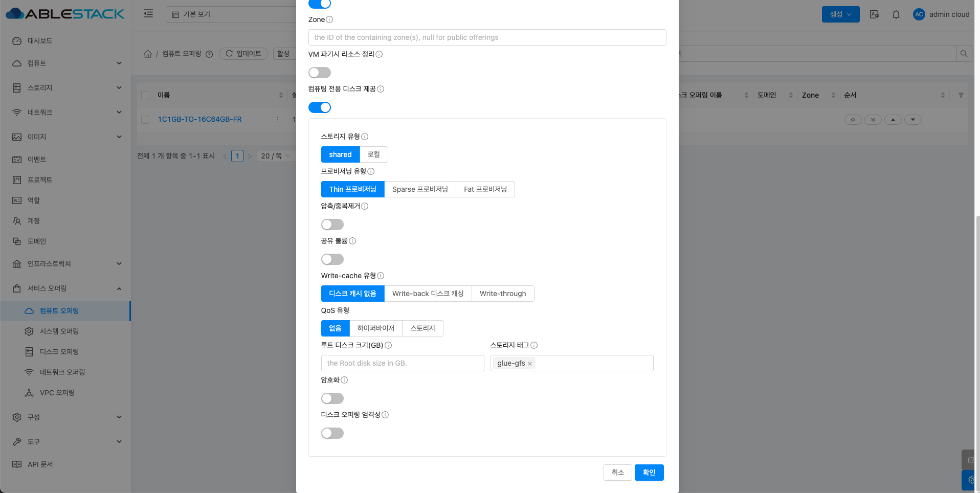Cancel the dialog with 취소
Screen dimensions: 980x493
[x=618, y=473]
